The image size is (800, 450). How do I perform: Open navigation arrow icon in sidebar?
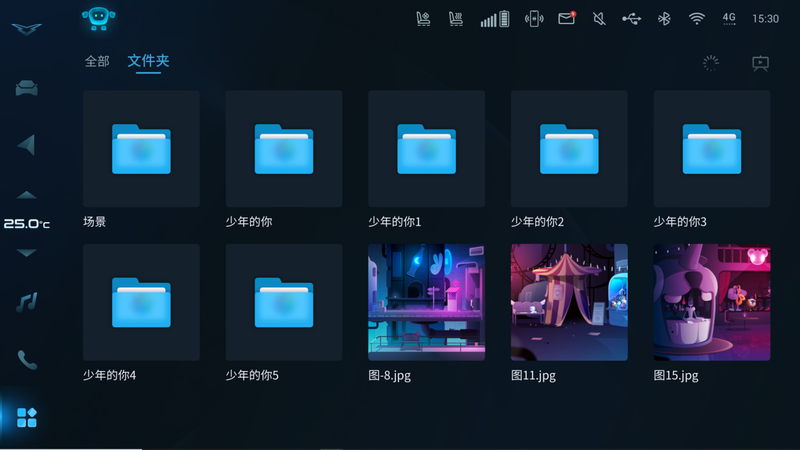point(27,145)
